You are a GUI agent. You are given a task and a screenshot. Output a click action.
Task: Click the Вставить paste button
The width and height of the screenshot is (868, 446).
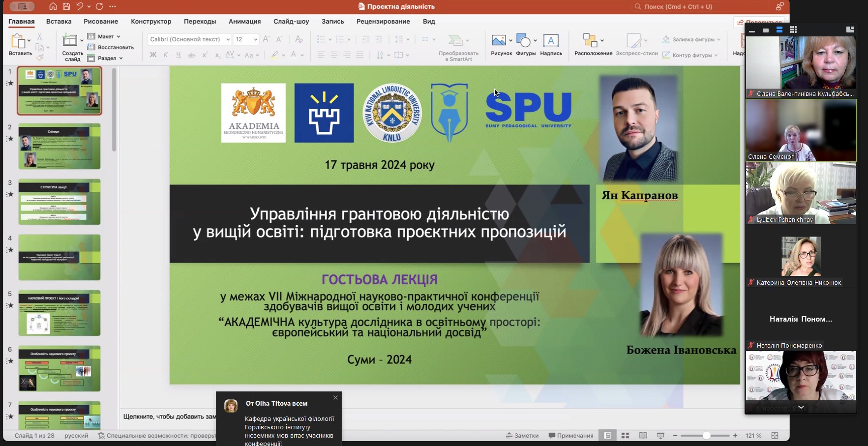tap(20, 45)
